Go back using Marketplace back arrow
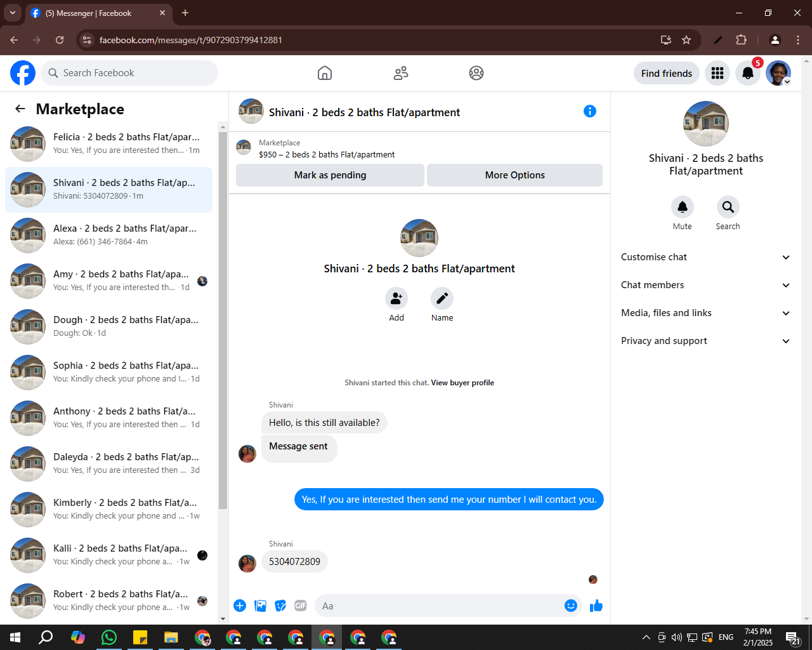This screenshot has height=650, width=812. click(x=20, y=109)
